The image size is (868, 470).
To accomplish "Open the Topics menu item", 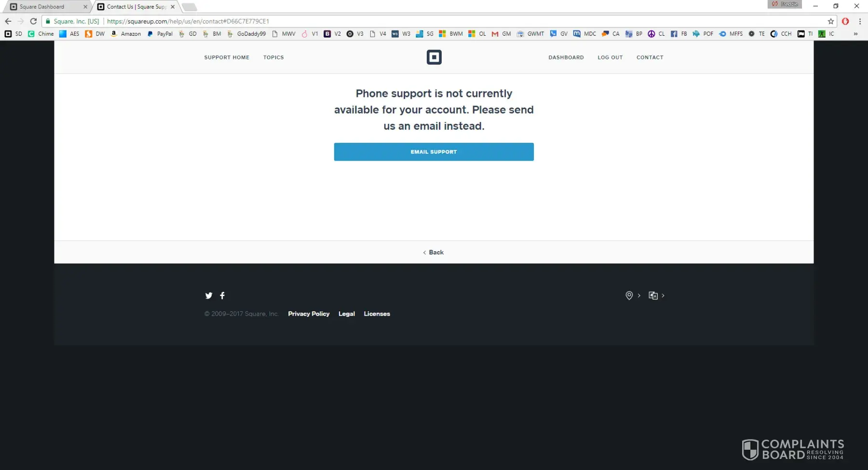I will click(x=273, y=57).
